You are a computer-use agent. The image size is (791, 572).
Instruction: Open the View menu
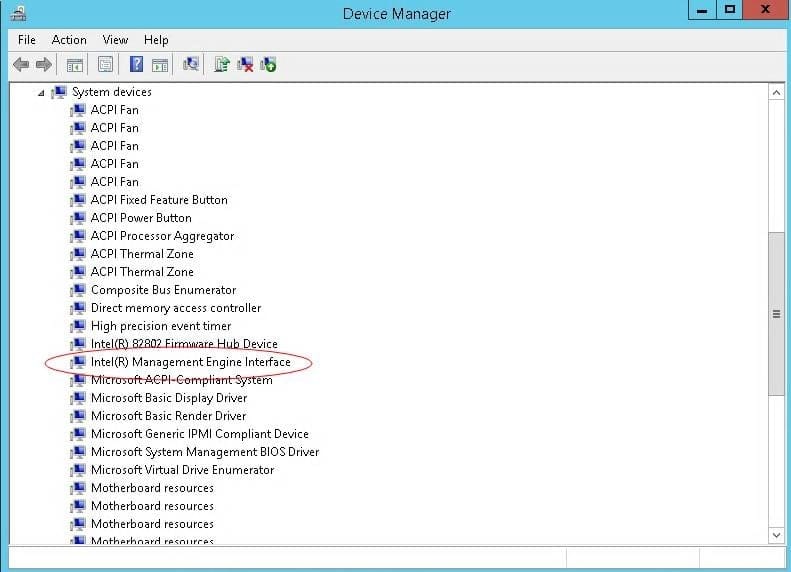point(115,39)
